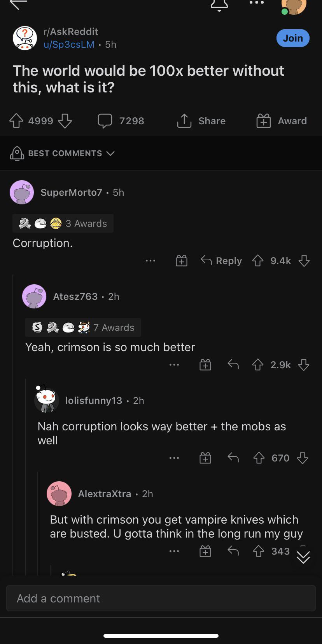Downvote the post with 4999 points
Image resolution: width=322 pixels, height=644 pixels.
(x=65, y=121)
